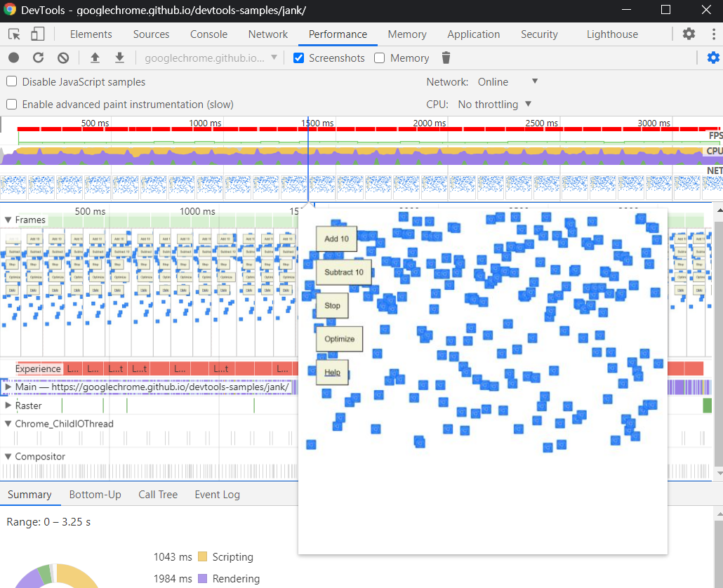Open the Network Online throttling dropdown
The image size is (723, 588).
point(508,81)
